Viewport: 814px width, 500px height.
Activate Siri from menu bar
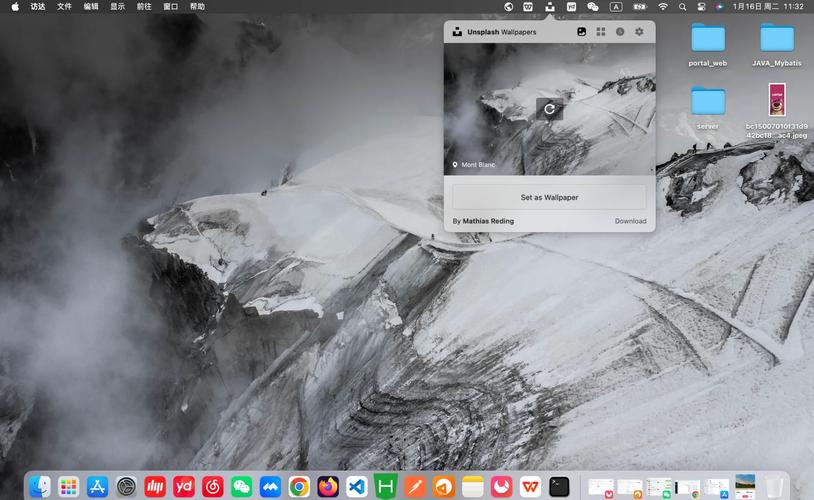tap(720, 7)
